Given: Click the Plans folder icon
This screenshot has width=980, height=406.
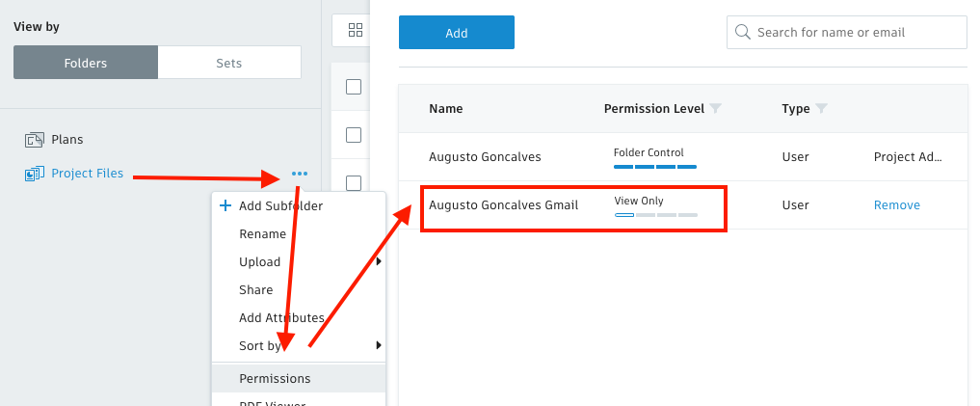Looking at the screenshot, I should pyautogui.click(x=35, y=140).
